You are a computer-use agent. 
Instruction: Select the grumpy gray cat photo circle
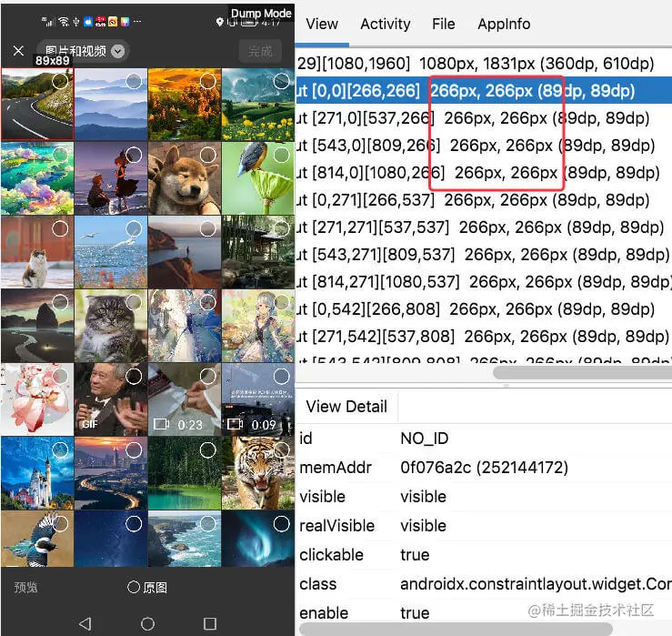[134, 302]
